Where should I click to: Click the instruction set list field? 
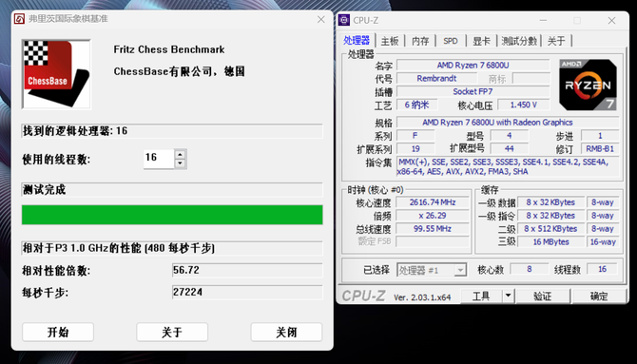pos(508,167)
